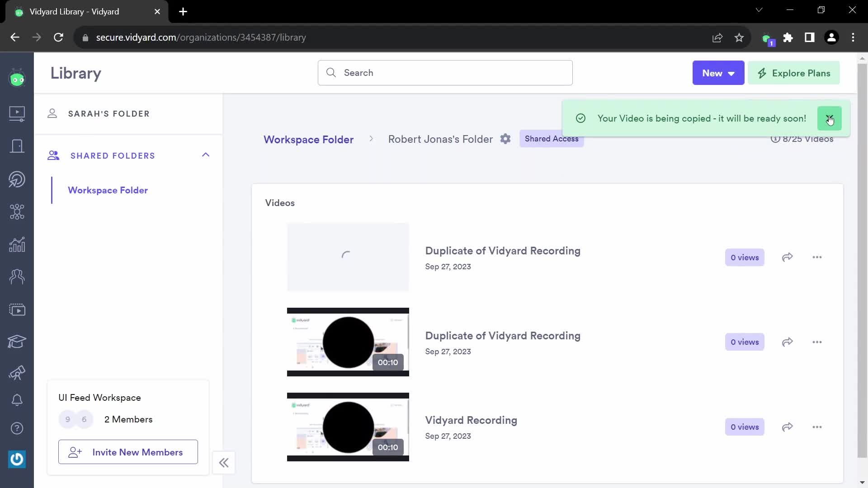This screenshot has width=868, height=488.
Task: Click the page vertical scrollbar
Action: click(x=862, y=260)
